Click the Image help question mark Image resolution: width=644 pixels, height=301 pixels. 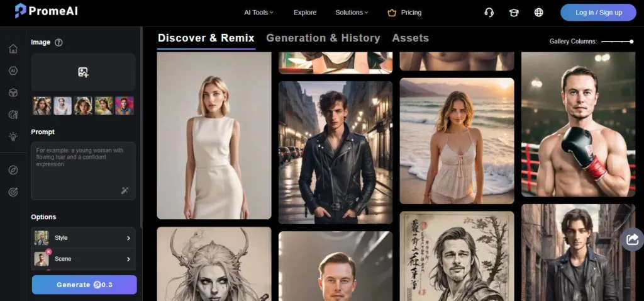click(58, 42)
